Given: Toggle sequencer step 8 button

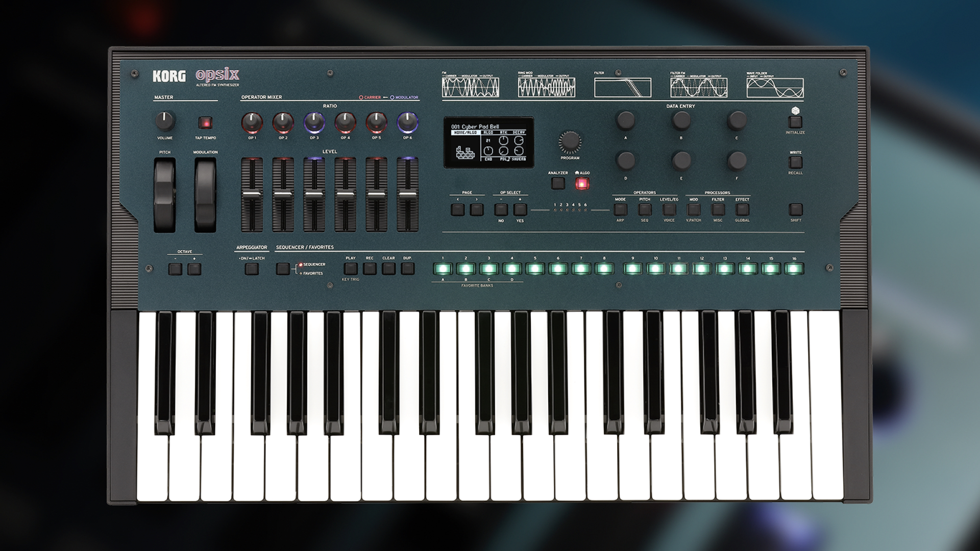Looking at the screenshot, I should (x=604, y=269).
